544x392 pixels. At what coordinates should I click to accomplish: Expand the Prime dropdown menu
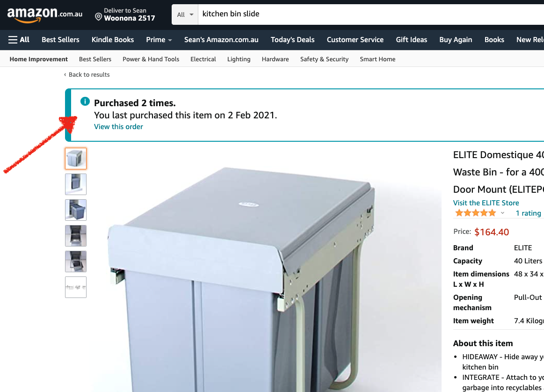pos(159,40)
